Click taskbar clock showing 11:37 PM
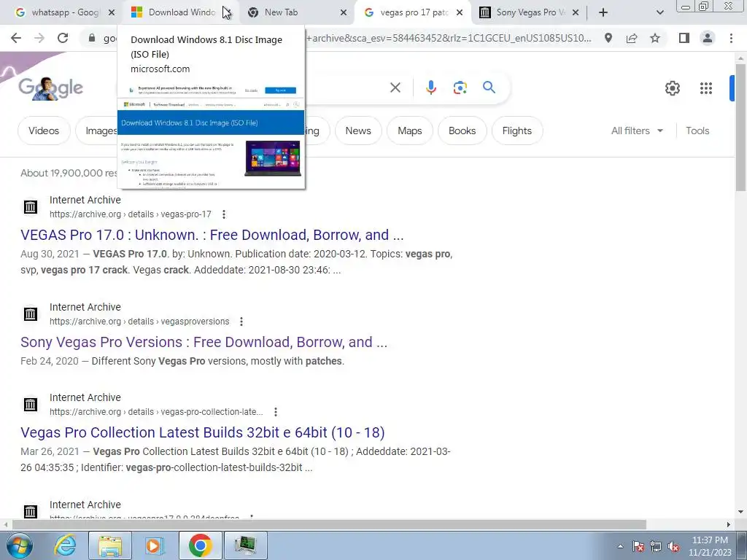 pyautogui.click(x=710, y=546)
